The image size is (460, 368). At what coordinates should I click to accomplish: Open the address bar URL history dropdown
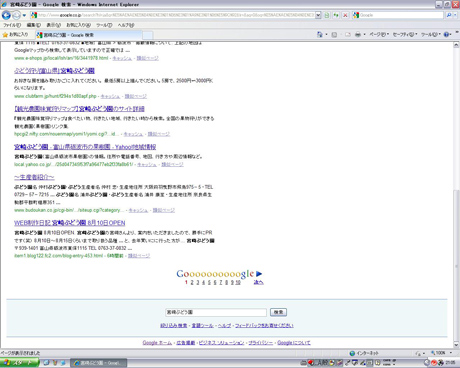click(x=318, y=15)
